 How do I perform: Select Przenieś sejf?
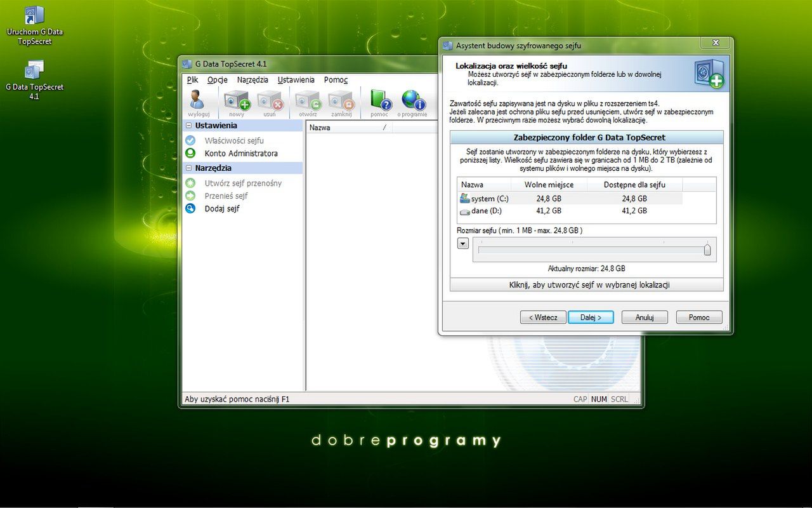pyautogui.click(x=226, y=196)
